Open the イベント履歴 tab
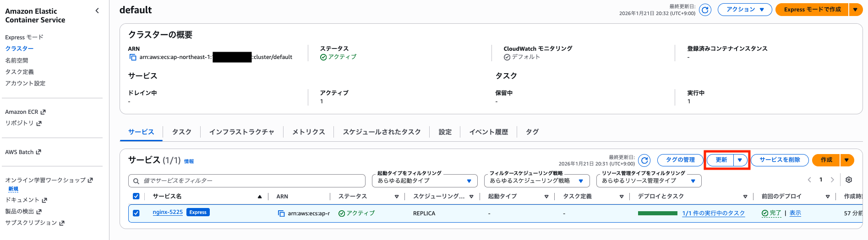868x240 pixels. coord(489,132)
